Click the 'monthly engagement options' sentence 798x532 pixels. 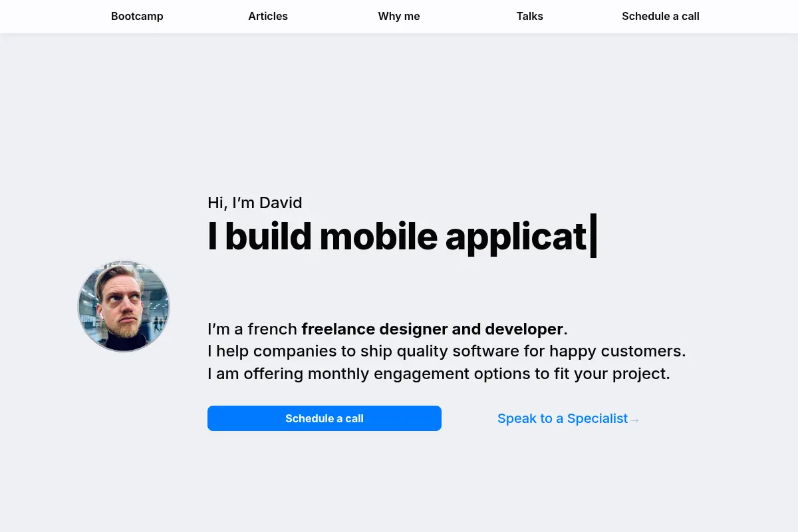439,374
